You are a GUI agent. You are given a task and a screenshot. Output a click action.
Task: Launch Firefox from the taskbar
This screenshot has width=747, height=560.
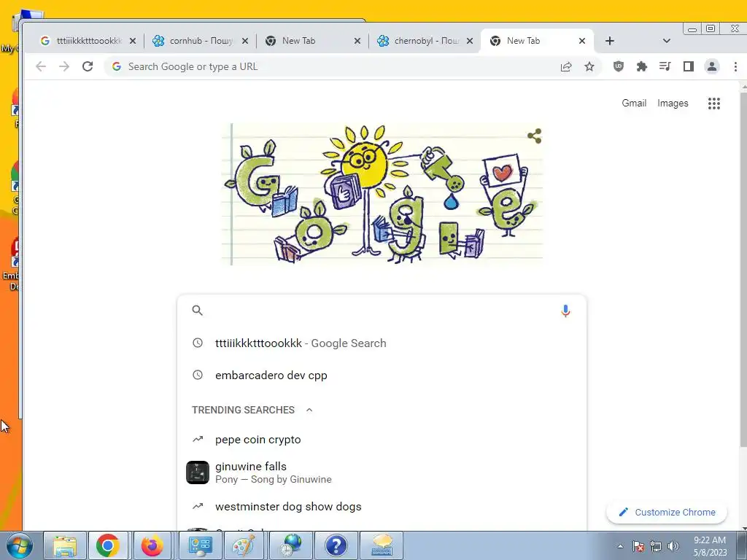152,545
